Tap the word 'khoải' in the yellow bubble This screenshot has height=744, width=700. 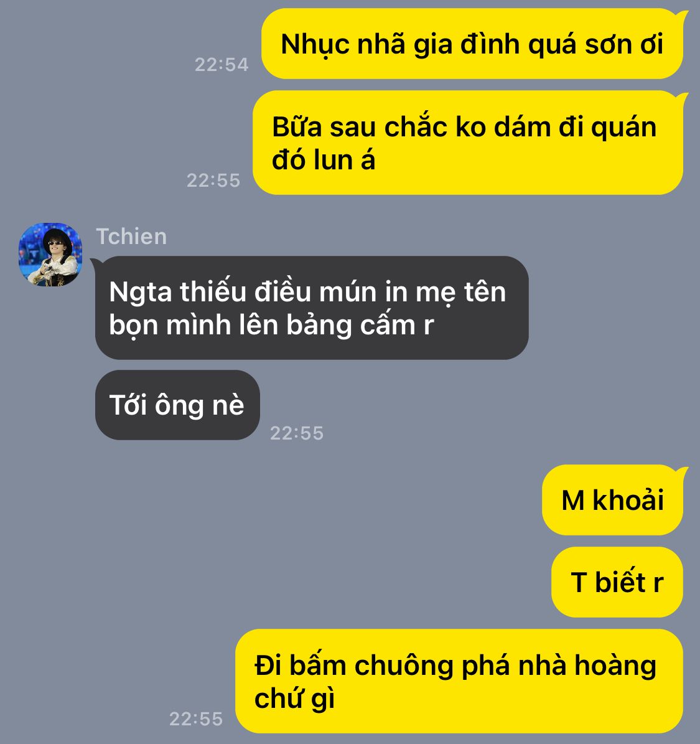[628, 500]
